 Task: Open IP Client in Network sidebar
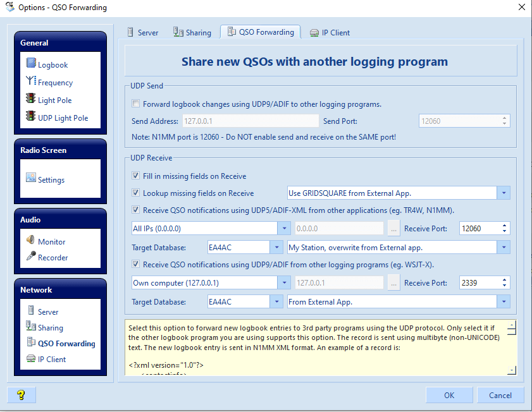pyautogui.click(x=51, y=359)
